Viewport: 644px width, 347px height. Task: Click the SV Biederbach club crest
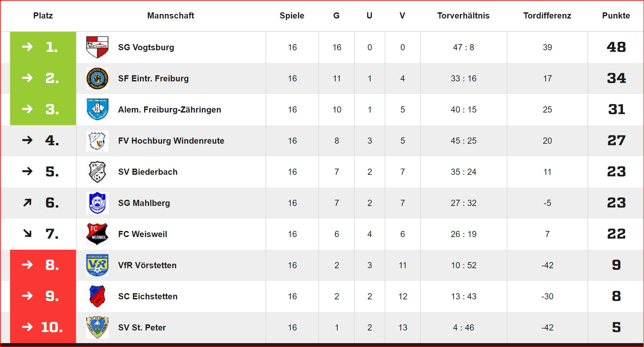click(x=97, y=172)
